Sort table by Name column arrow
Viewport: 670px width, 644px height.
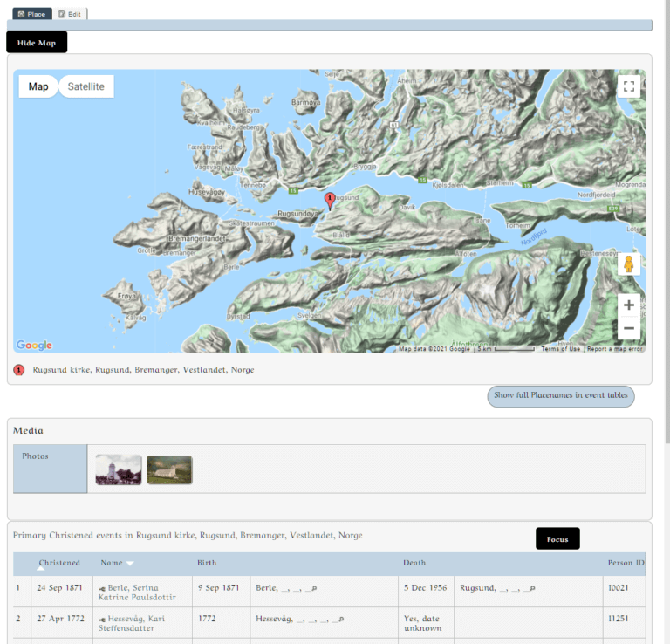pos(130,564)
